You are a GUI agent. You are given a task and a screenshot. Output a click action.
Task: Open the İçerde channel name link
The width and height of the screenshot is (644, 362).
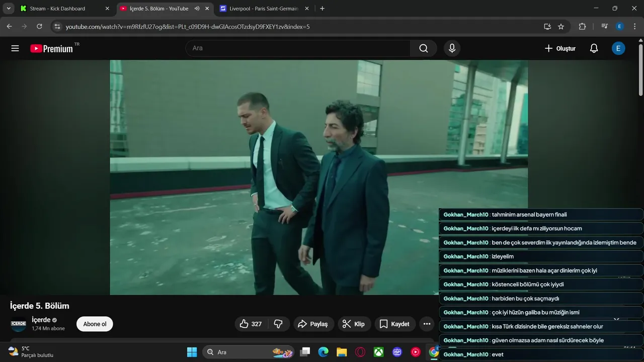point(41,320)
